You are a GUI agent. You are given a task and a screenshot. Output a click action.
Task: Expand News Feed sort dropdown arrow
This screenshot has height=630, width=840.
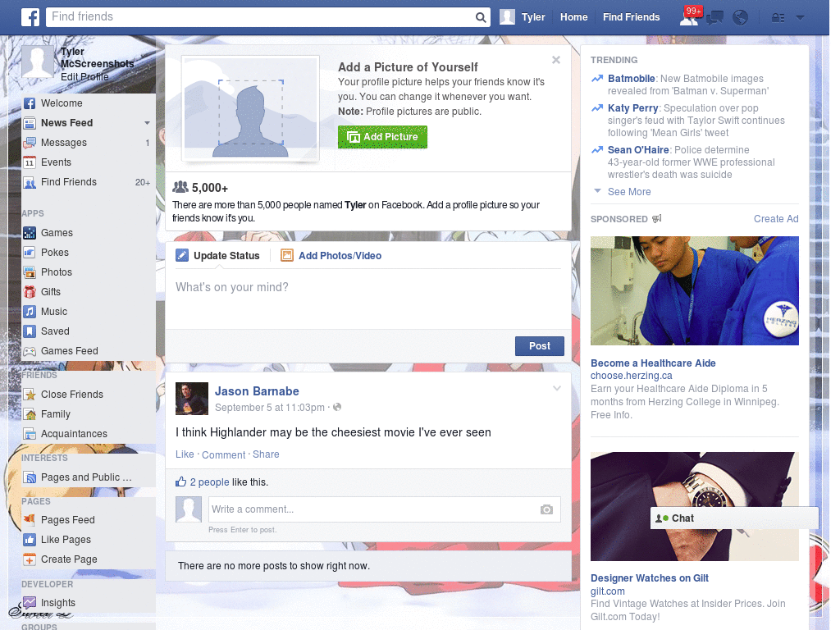point(147,123)
